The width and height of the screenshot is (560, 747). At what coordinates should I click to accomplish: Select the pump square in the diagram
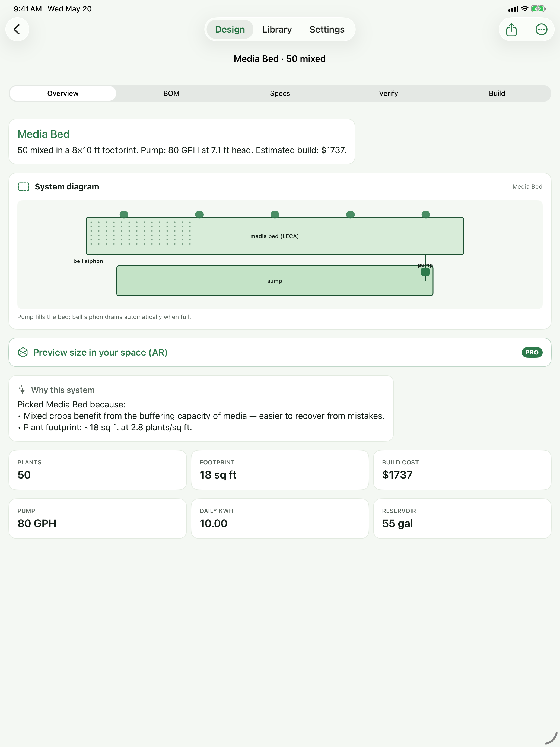425,271
